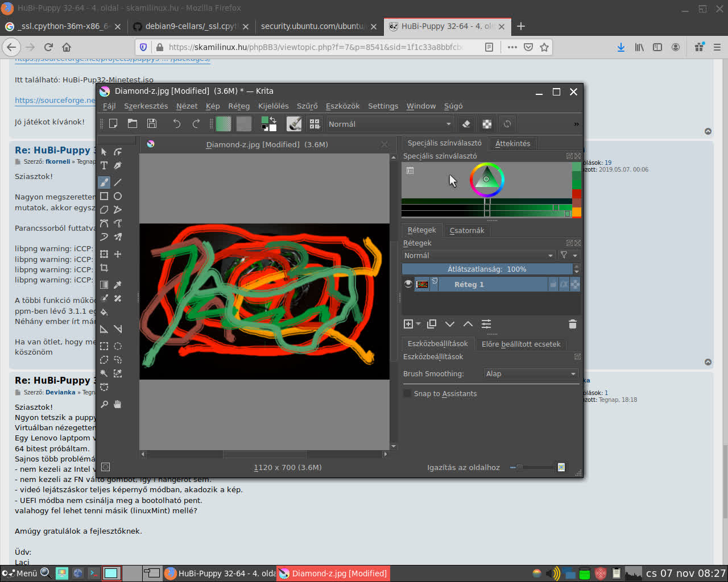This screenshot has width=728, height=582.
Task: Select the Rectangle tool
Action: 104,196
